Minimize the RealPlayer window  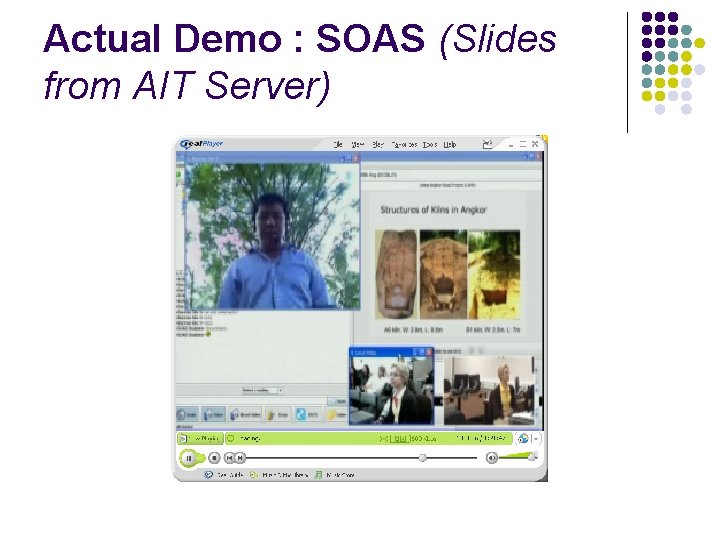pos(511,144)
